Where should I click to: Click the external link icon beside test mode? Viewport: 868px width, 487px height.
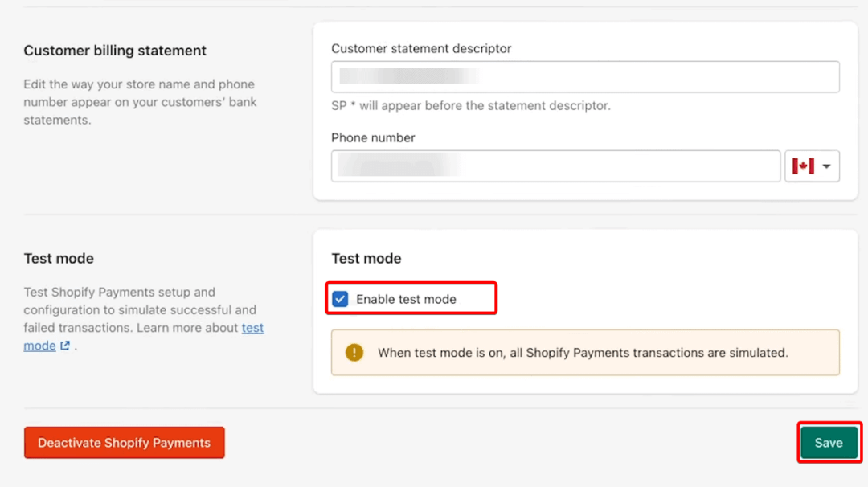pos(65,346)
